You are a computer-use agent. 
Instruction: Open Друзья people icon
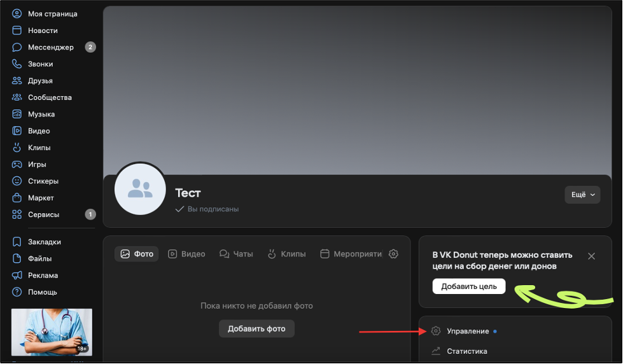coord(17,81)
